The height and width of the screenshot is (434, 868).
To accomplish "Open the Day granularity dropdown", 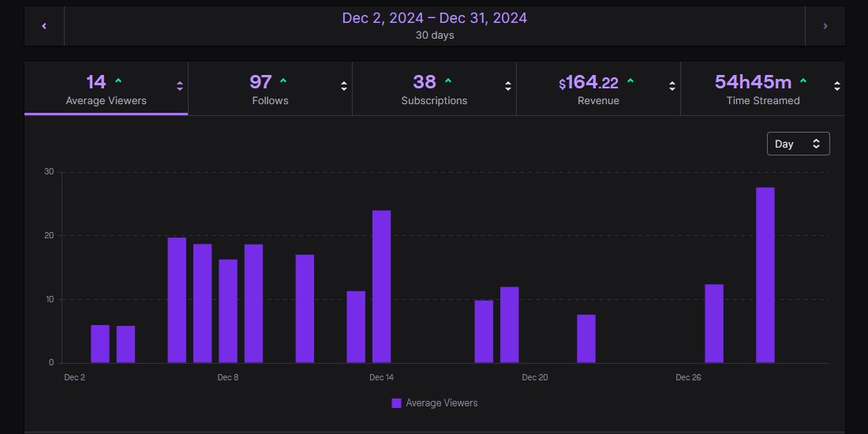I will coord(799,144).
